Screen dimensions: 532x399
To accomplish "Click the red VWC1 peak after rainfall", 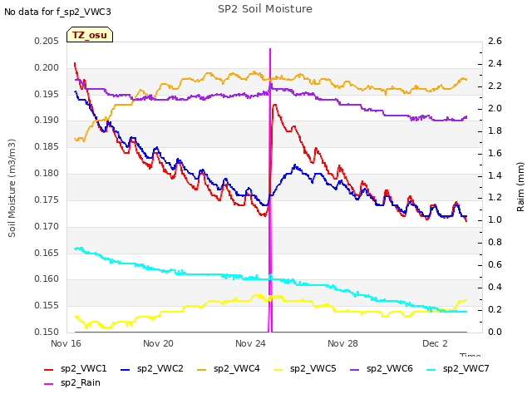I will point(275,106).
